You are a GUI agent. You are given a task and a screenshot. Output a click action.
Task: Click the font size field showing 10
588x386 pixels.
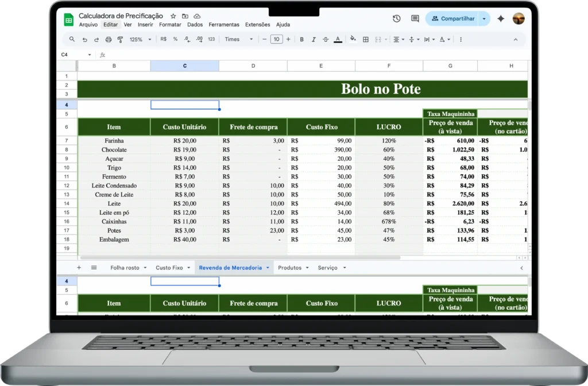(x=276, y=40)
